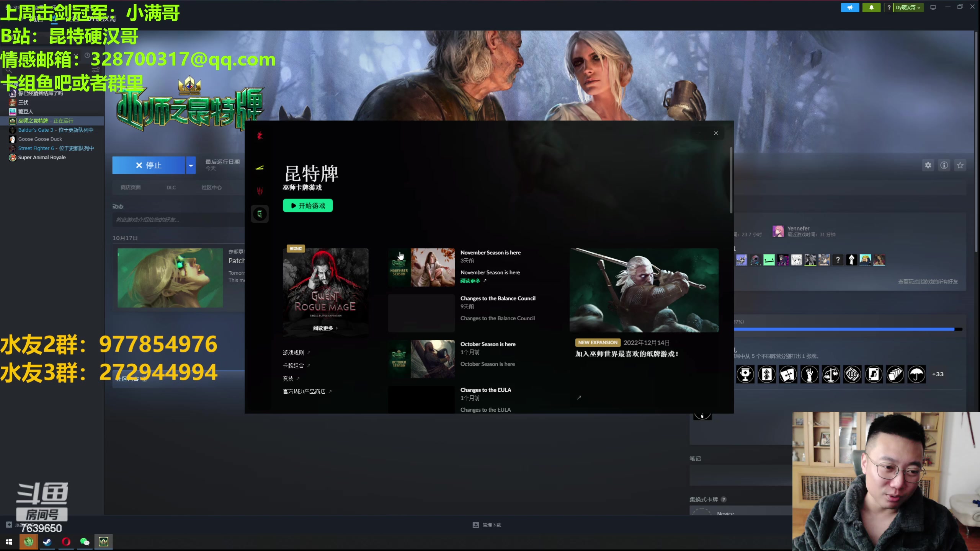Open November Season news thumbnail

coord(421,267)
